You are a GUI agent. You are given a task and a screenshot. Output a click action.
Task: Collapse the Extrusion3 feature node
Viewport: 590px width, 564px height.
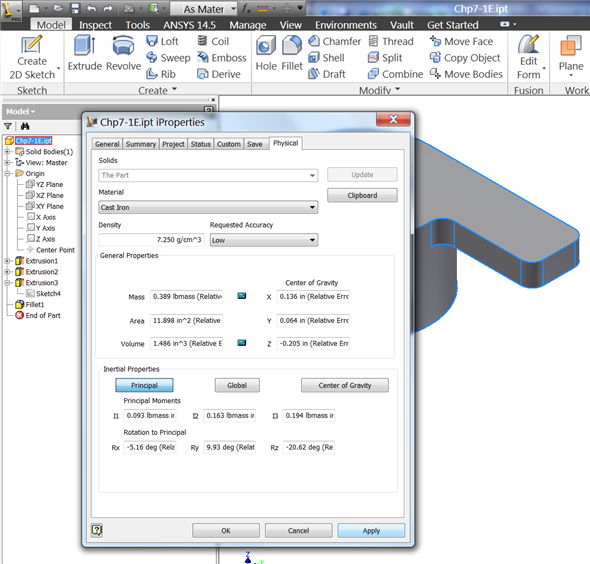[x=7, y=283]
